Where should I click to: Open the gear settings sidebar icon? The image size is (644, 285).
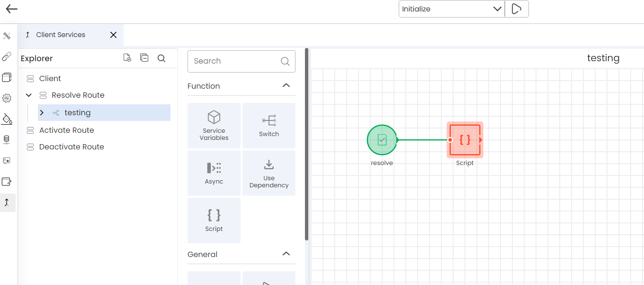click(7, 98)
